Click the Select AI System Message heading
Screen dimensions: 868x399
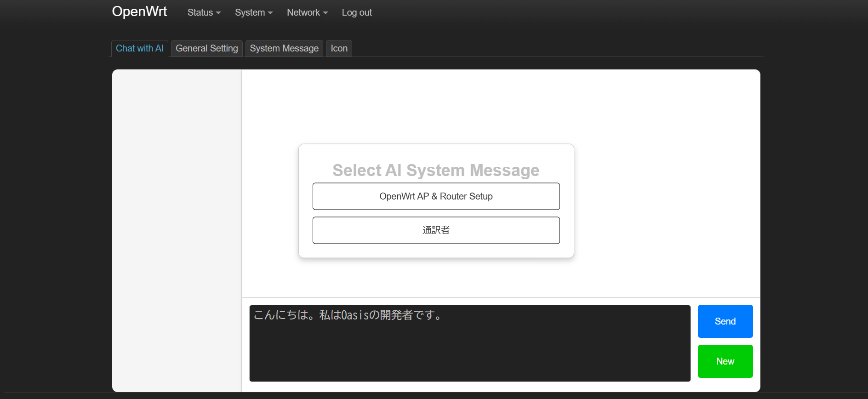(436, 170)
